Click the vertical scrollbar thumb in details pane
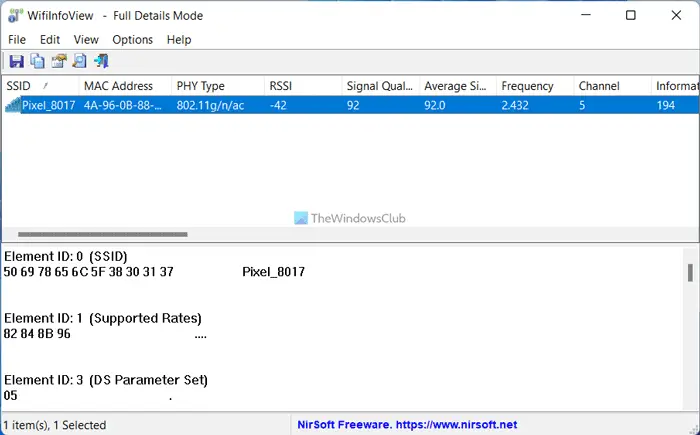 click(x=690, y=273)
